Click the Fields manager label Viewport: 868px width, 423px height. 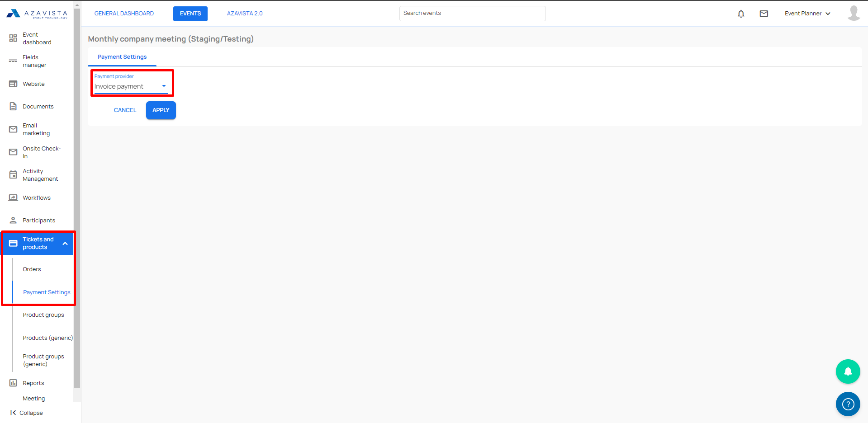[34, 61]
